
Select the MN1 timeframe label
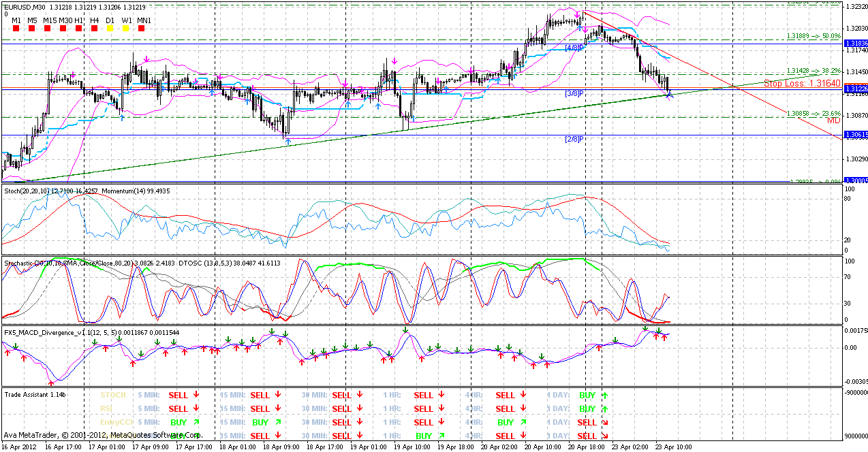pyautogui.click(x=144, y=20)
